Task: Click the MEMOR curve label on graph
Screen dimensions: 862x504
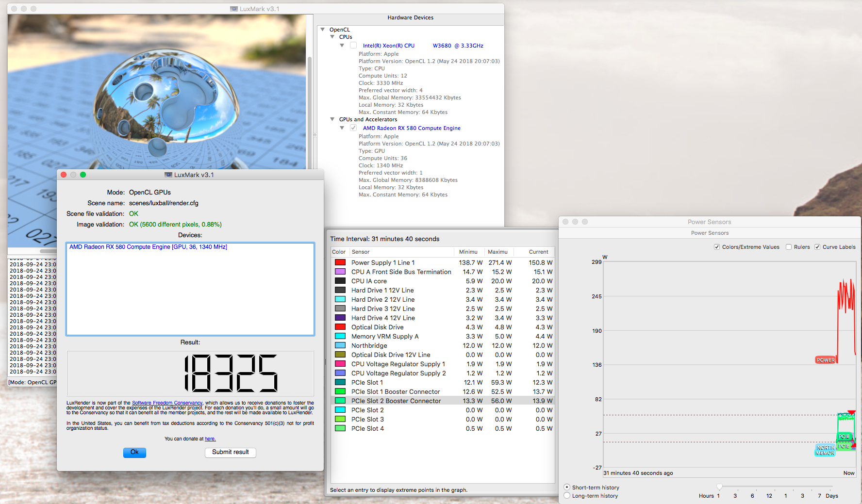Action: 825,453
